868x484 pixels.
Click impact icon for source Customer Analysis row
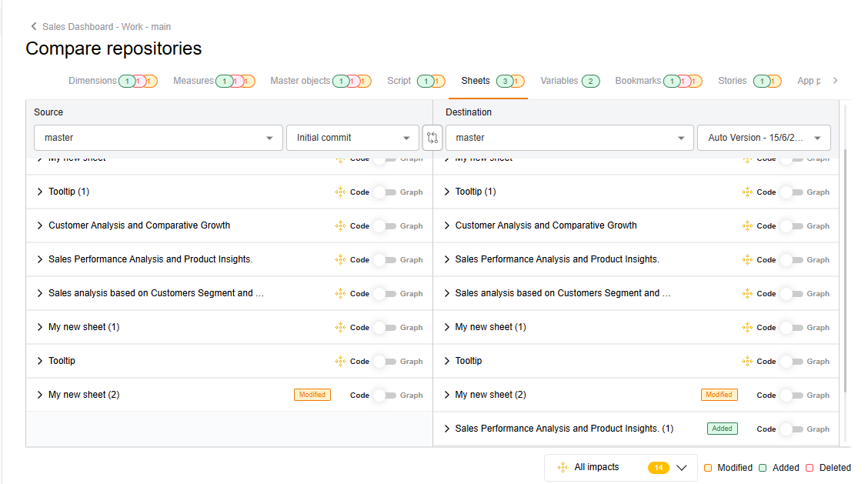click(x=340, y=225)
